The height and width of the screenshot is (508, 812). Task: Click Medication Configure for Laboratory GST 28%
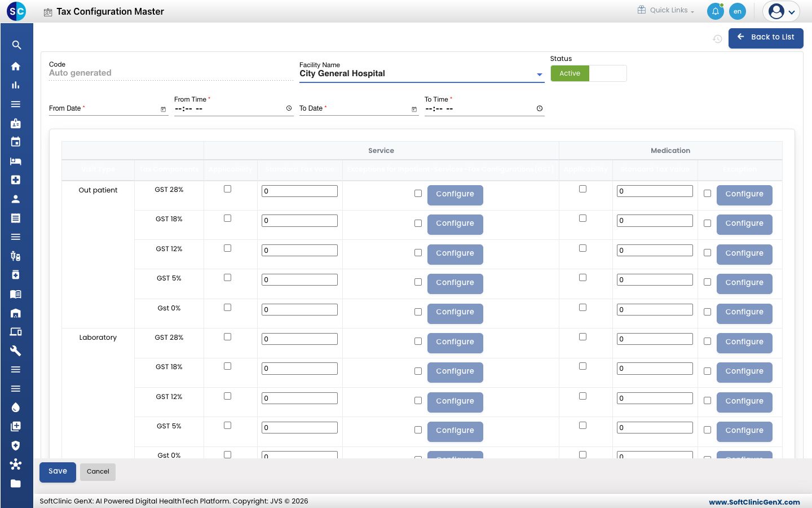(x=744, y=343)
